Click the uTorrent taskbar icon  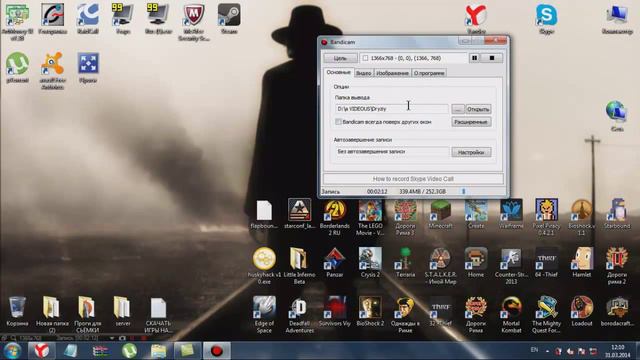[129, 351]
